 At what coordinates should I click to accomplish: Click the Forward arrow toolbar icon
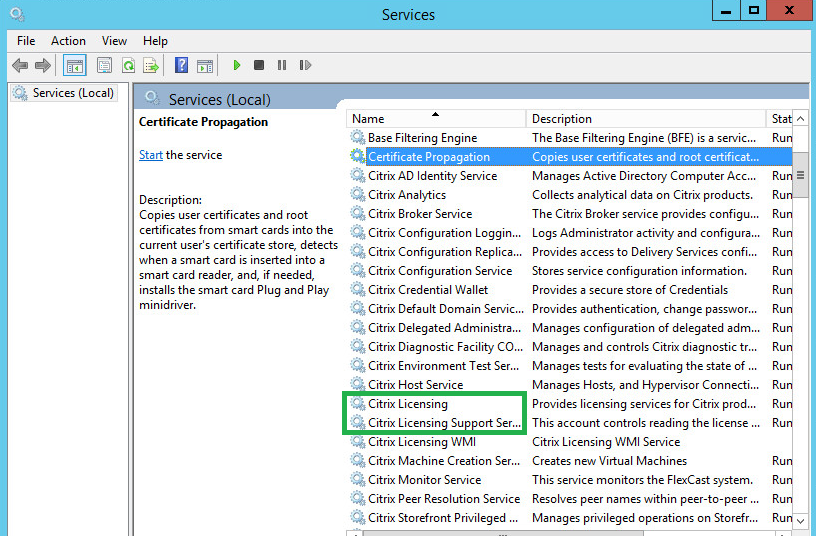pos(43,66)
